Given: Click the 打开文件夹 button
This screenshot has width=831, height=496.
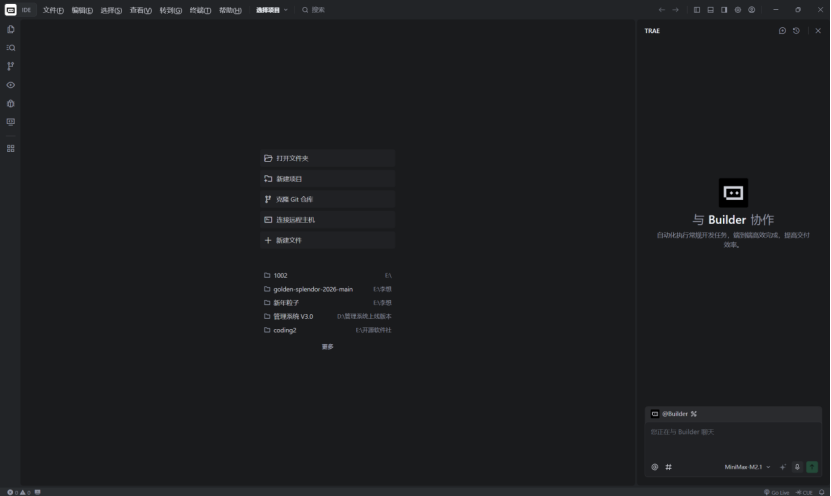Looking at the screenshot, I should coord(327,158).
